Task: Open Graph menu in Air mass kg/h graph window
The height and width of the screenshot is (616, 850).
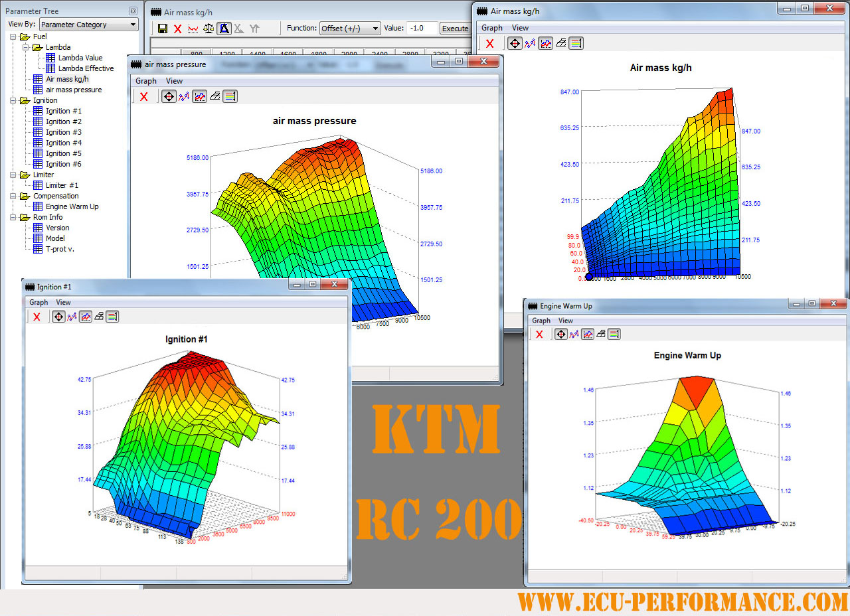Action: coord(492,28)
